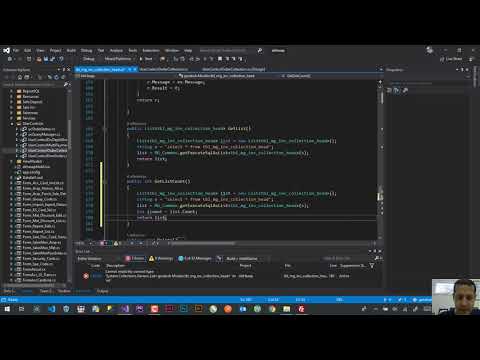Open the Debug menu

(x=86, y=51)
